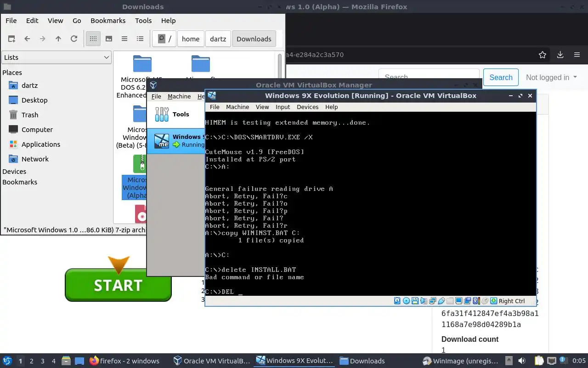Open Help menu in VirtualBox VM window
This screenshot has width=588, height=368.
coord(332,107)
